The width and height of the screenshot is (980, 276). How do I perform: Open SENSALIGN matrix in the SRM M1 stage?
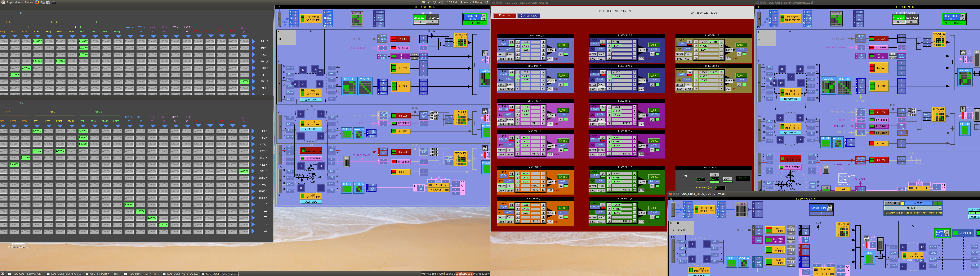pyautogui.click(x=365, y=86)
